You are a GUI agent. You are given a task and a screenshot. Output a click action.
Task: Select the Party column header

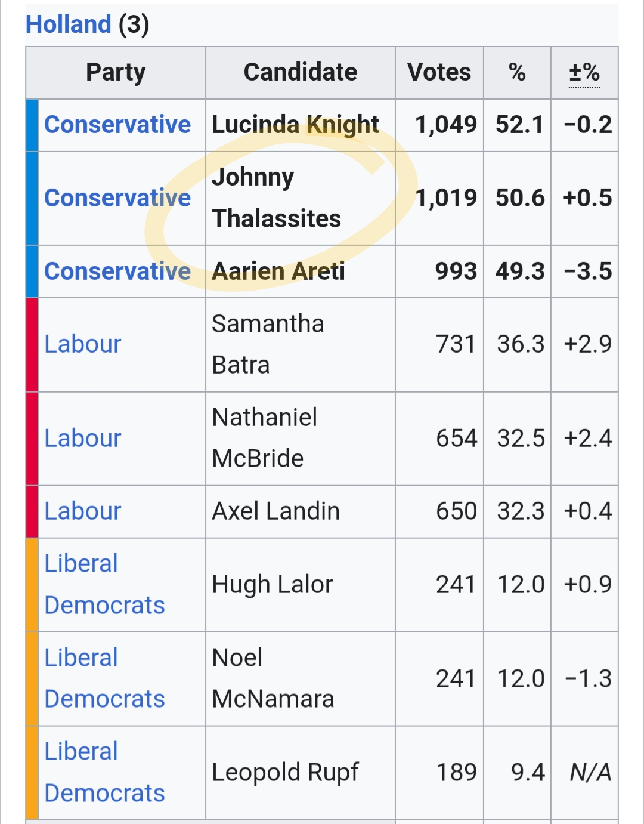tap(116, 73)
